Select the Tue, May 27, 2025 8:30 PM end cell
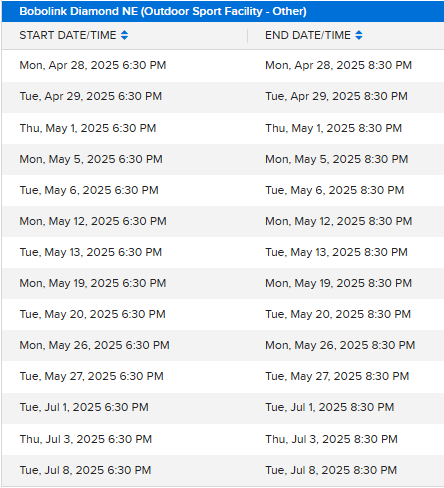 click(x=337, y=376)
